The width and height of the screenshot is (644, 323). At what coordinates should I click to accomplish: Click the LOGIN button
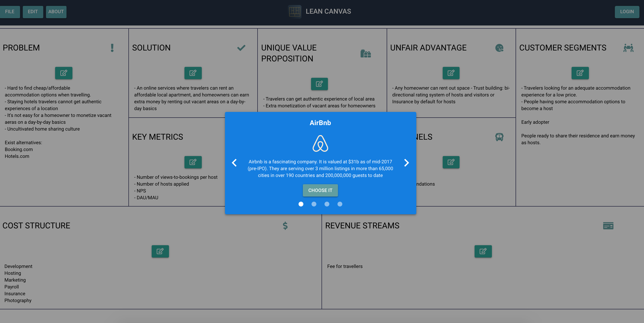pos(627,12)
